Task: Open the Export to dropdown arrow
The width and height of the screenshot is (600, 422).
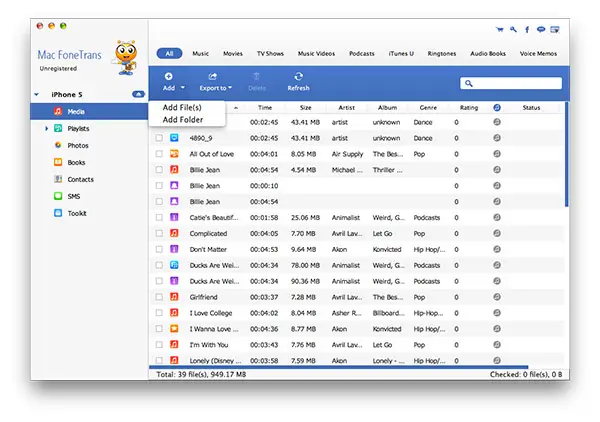Action: 230,88
